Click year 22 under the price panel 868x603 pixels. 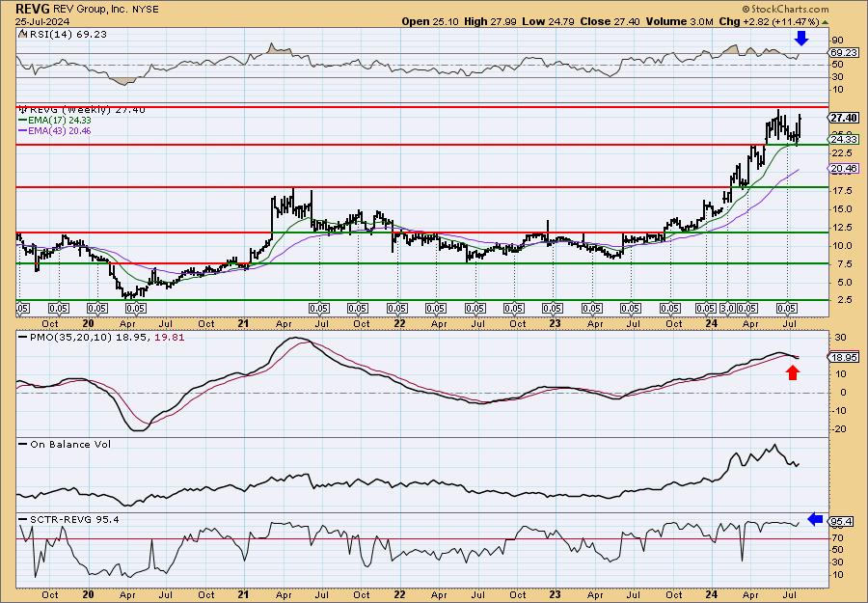click(399, 324)
